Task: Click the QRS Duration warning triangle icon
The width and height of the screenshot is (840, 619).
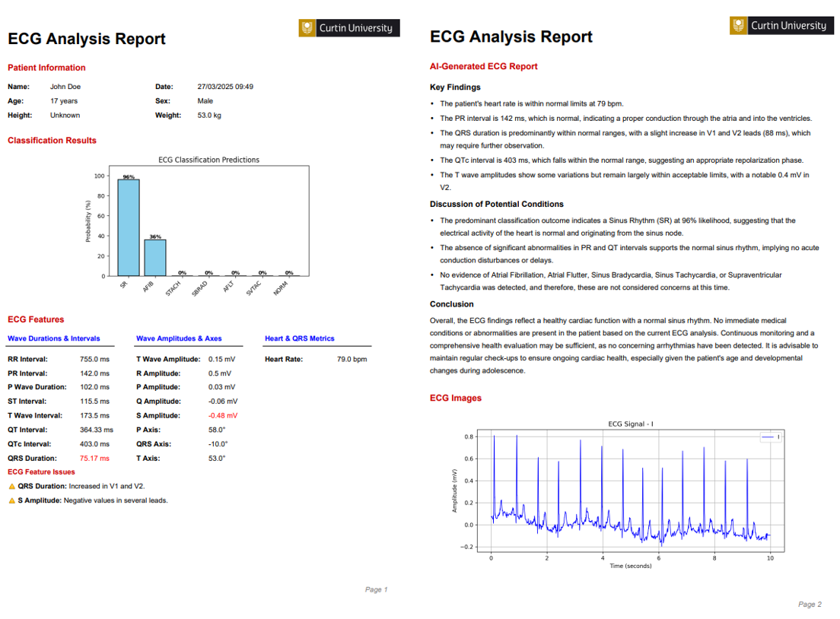Action: point(11,486)
